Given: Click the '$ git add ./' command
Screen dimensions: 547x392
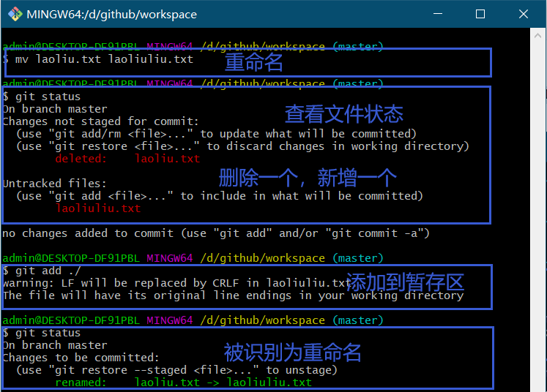Looking at the screenshot, I should click(42, 271).
